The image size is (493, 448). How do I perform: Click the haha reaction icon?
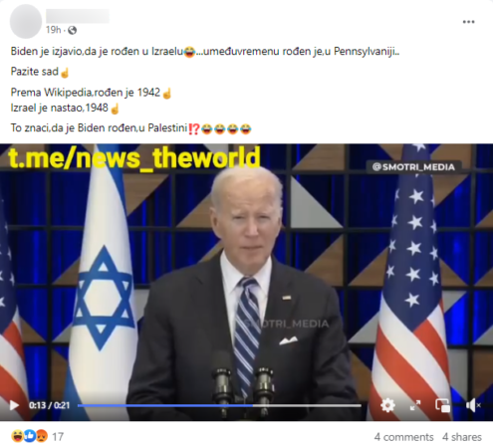(x=17, y=436)
